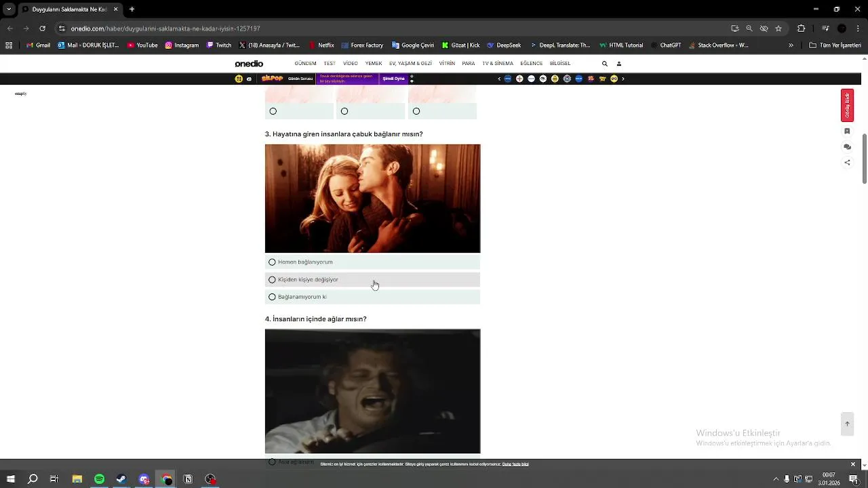
Task: Open the user profile icon on onedio
Action: (x=618, y=64)
